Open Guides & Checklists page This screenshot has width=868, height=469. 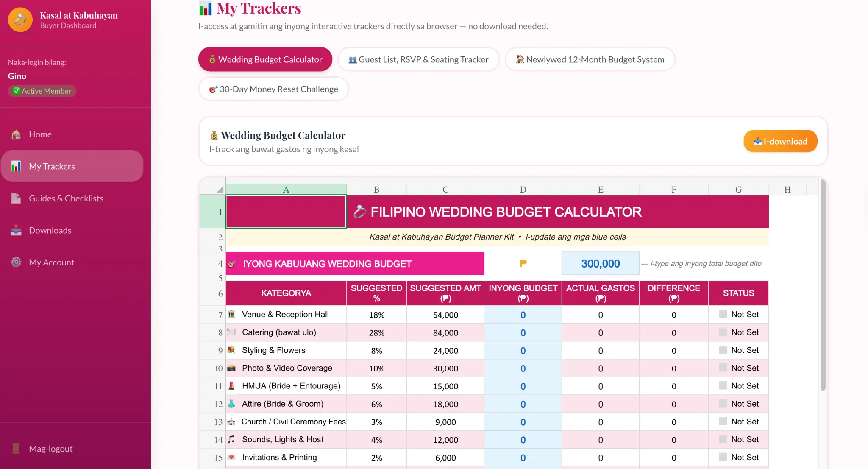tap(72, 198)
